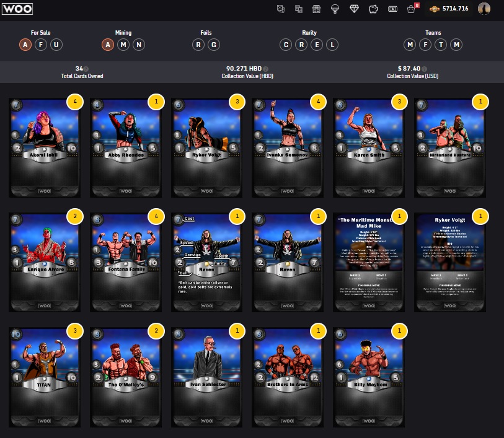Toggle Teams filter F
The image size is (504, 438).
coord(425,45)
